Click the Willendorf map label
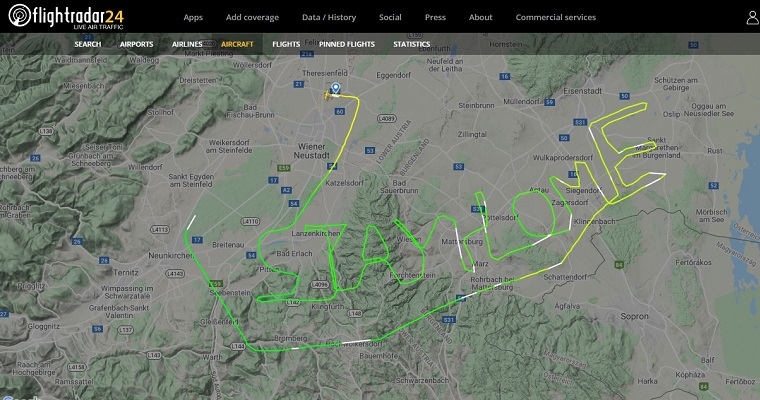 click(145, 167)
